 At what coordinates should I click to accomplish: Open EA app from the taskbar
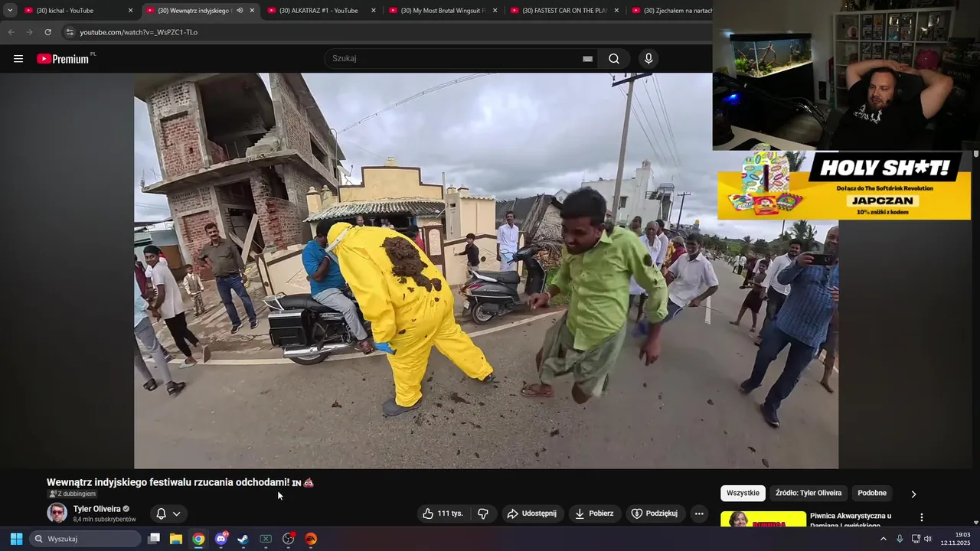tap(311, 539)
